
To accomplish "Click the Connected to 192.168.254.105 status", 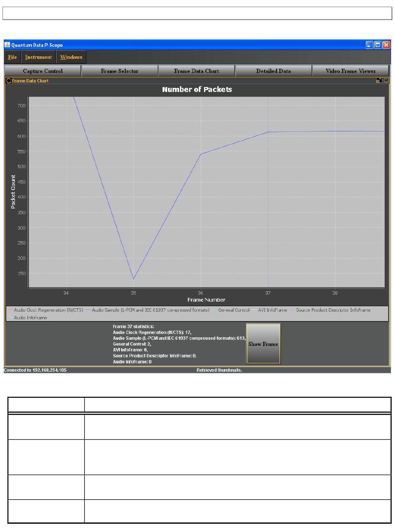I will 35,370.
